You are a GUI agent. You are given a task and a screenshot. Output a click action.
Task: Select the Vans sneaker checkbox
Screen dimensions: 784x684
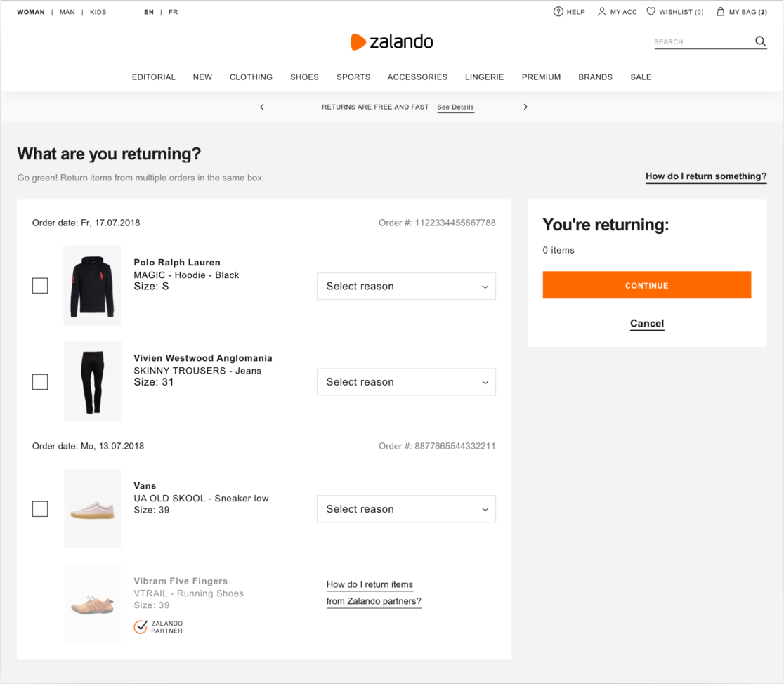click(x=40, y=509)
